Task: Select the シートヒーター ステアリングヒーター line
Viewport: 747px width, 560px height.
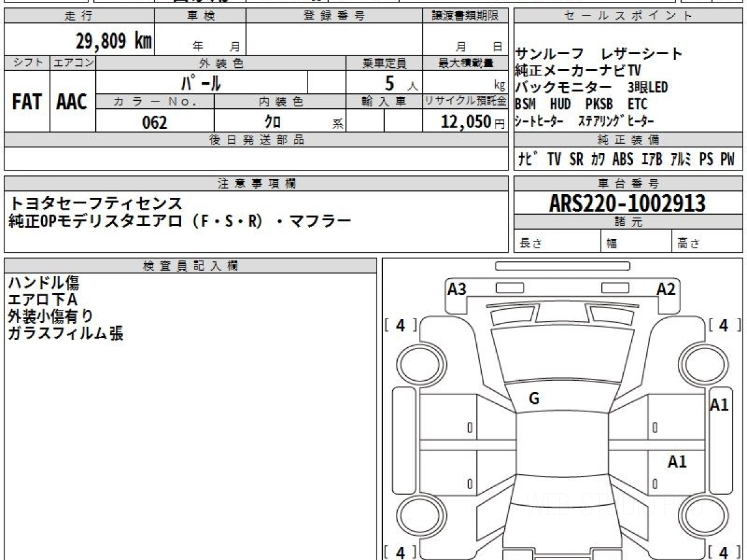Action: click(584, 121)
